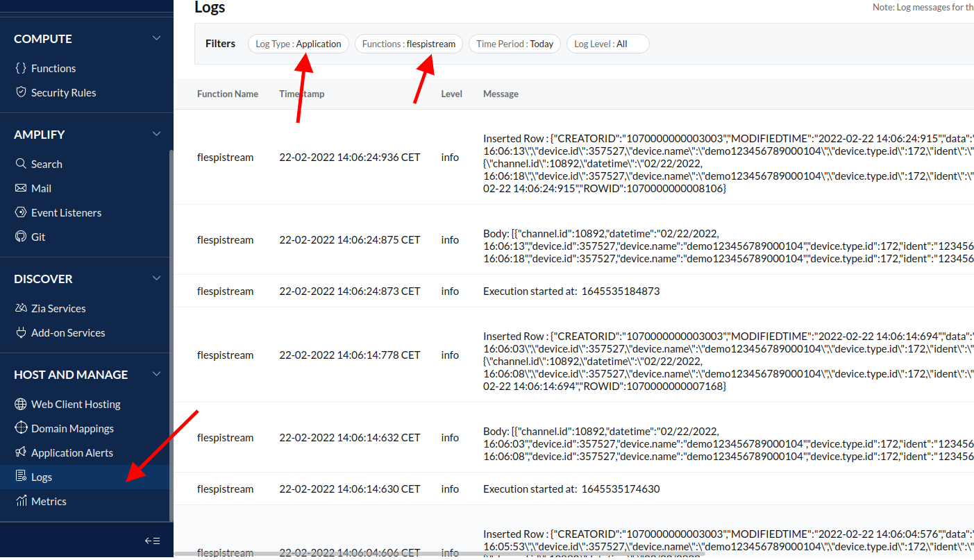Open Git in the sidebar
The image size is (974, 560).
(38, 237)
